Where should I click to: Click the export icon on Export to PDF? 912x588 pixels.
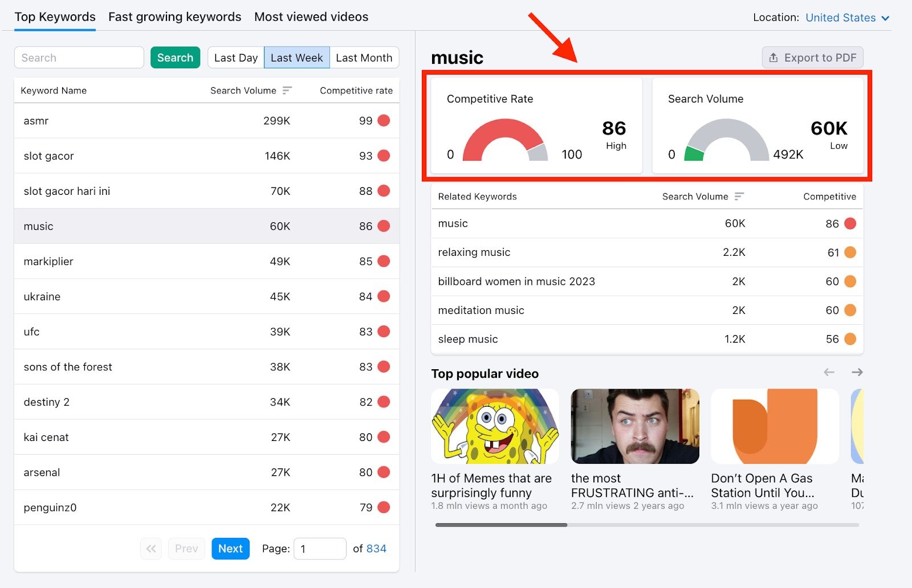773,57
